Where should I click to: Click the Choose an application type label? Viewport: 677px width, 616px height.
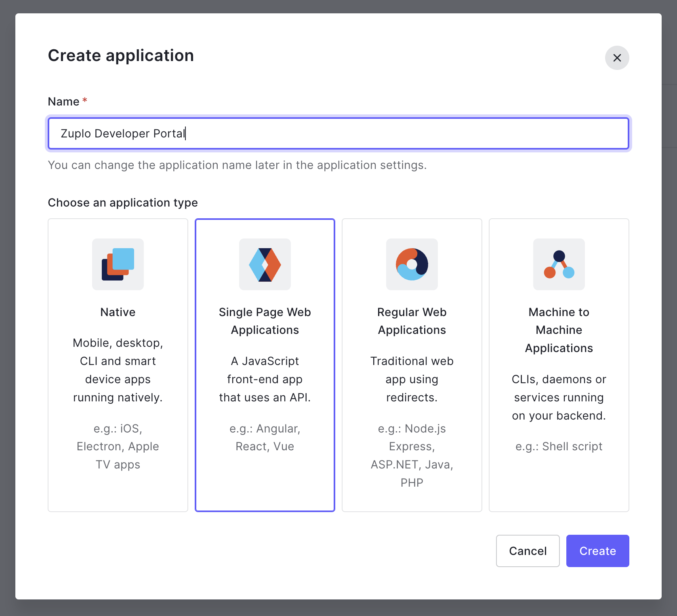122,203
